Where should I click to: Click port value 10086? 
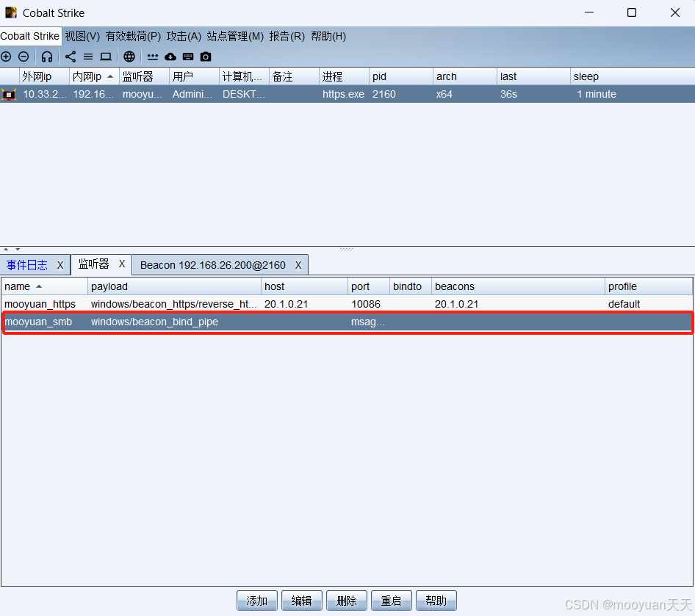pos(366,304)
